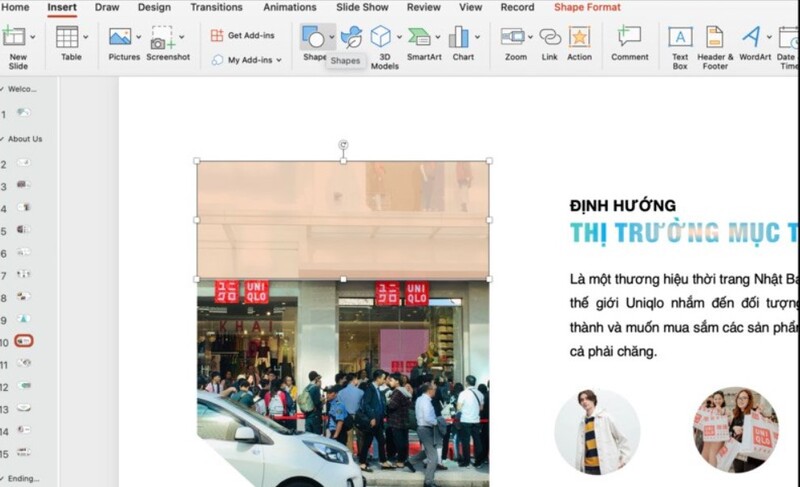Open the Shape Format tab
The width and height of the screenshot is (800, 487).
tap(587, 7)
